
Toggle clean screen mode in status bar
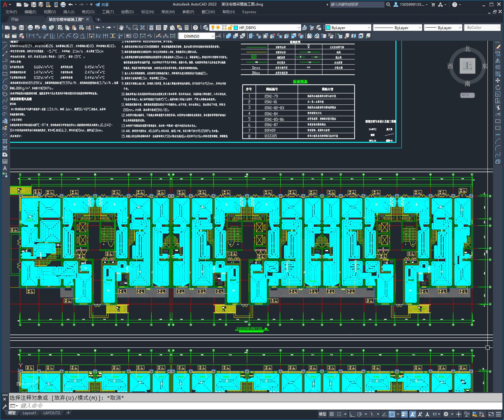pyautogui.click(x=491, y=414)
